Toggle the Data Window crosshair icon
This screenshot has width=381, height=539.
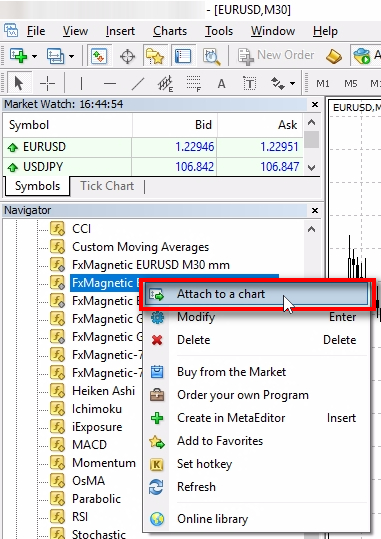[127, 56]
